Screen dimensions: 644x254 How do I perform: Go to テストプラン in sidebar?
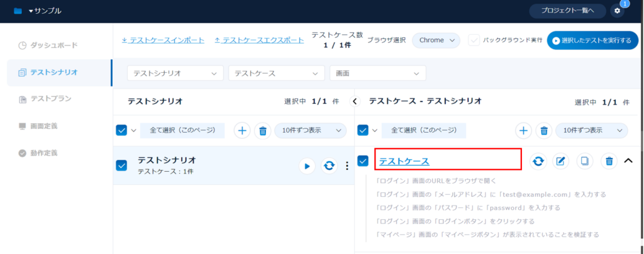click(x=50, y=99)
